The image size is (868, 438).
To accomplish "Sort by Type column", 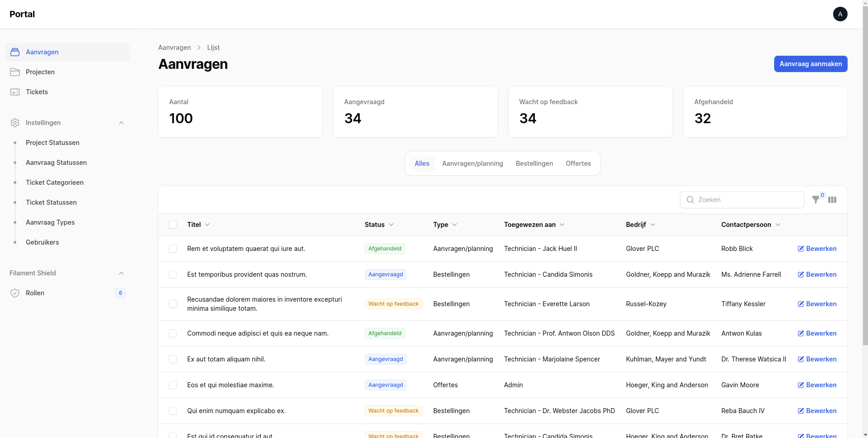I will pyautogui.click(x=445, y=225).
